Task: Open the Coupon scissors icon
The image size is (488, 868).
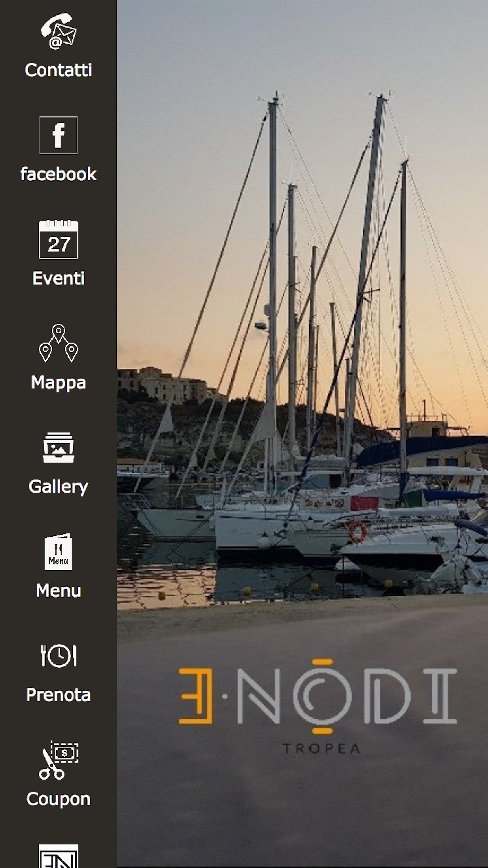Action: [59, 760]
